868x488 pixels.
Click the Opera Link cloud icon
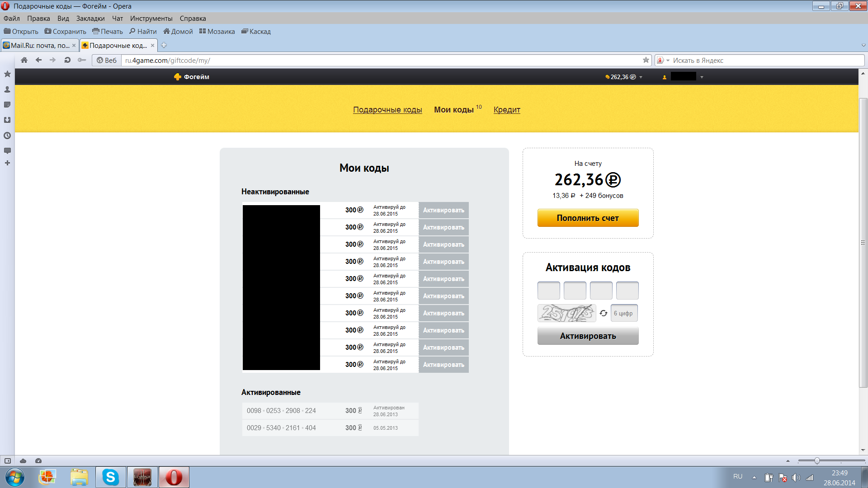click(x=23, y=461)
